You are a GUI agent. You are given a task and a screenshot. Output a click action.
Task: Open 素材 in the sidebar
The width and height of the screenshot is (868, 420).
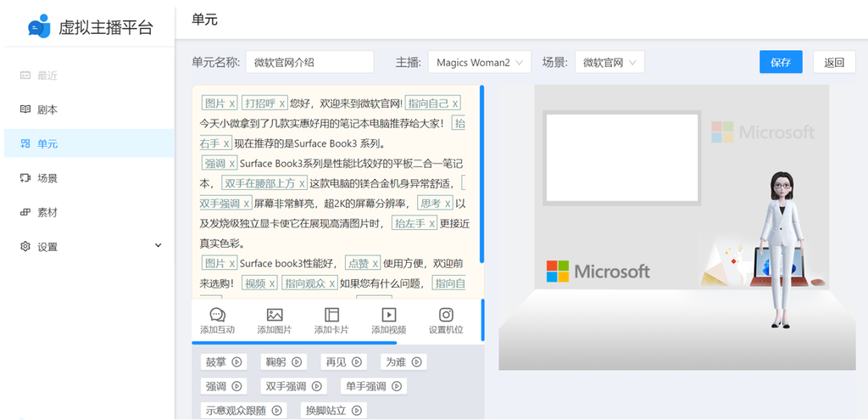pos(88,212)
